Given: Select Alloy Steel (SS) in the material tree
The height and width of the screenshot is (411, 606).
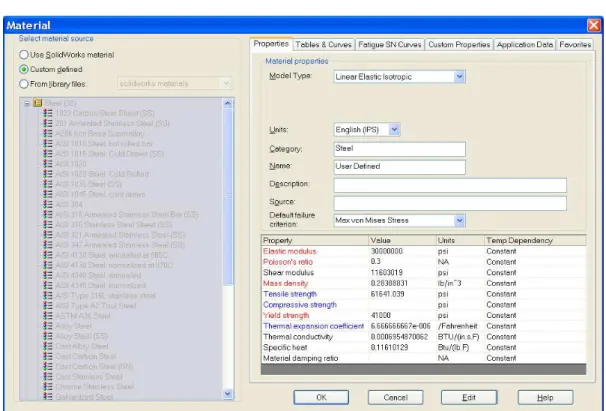Looking at the screenshot, I should [x=82, y=336].
